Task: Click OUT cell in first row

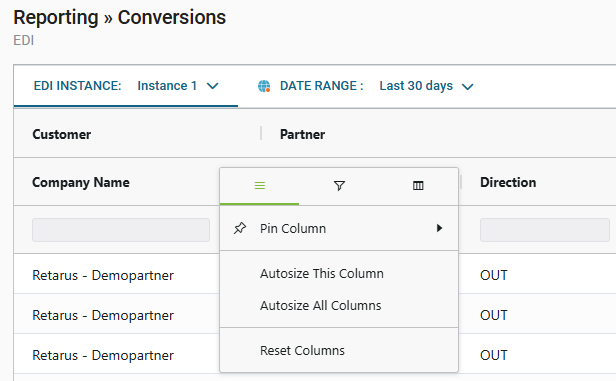Action: (x=494, y=275)
